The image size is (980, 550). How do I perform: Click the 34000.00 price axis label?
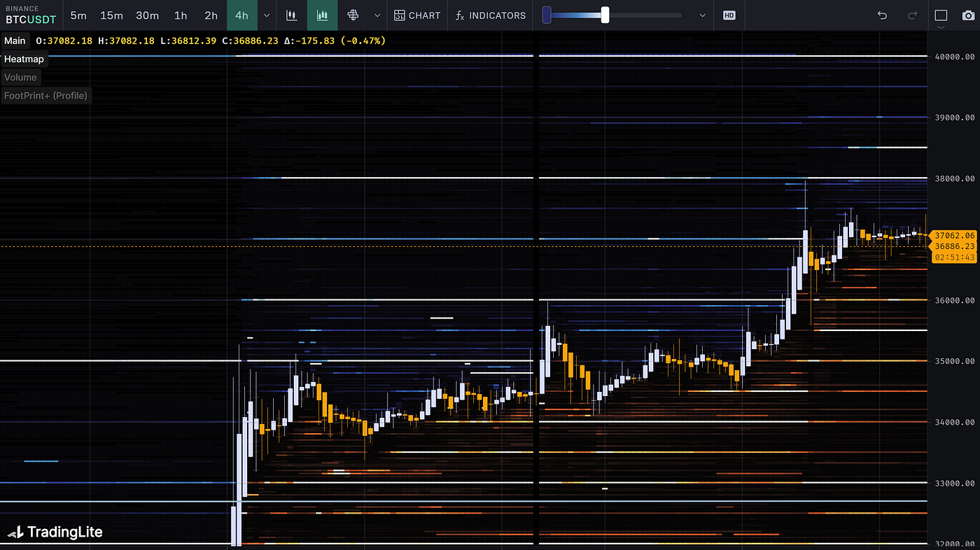[x=955, y=422]
